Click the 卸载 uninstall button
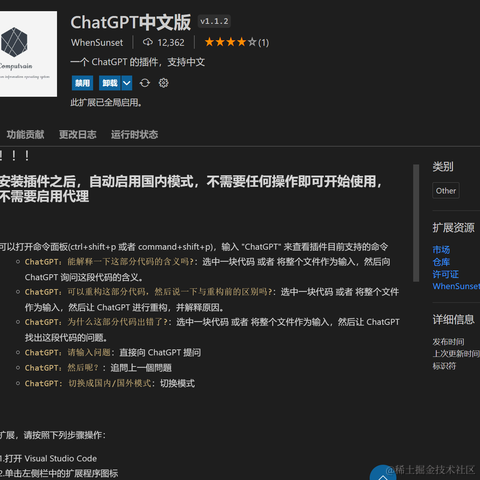The width and height of the screenshot is (480, 480). pos(110,83)
